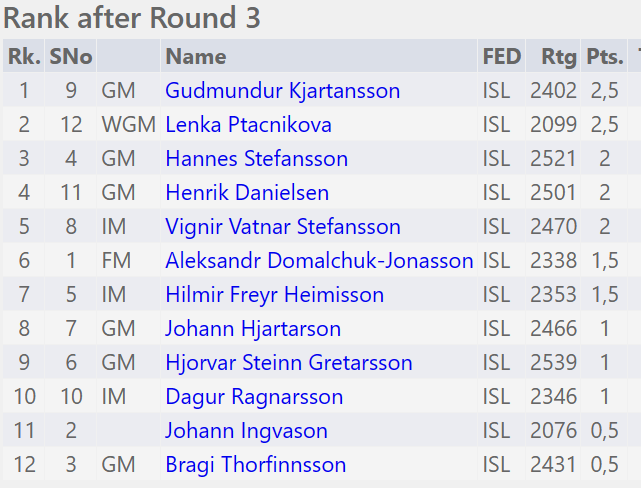This screenshot has height=488, width=641.
Task: Click the Aleksandr Domalchuk-Jonasson link
Action: click(319, 261)
